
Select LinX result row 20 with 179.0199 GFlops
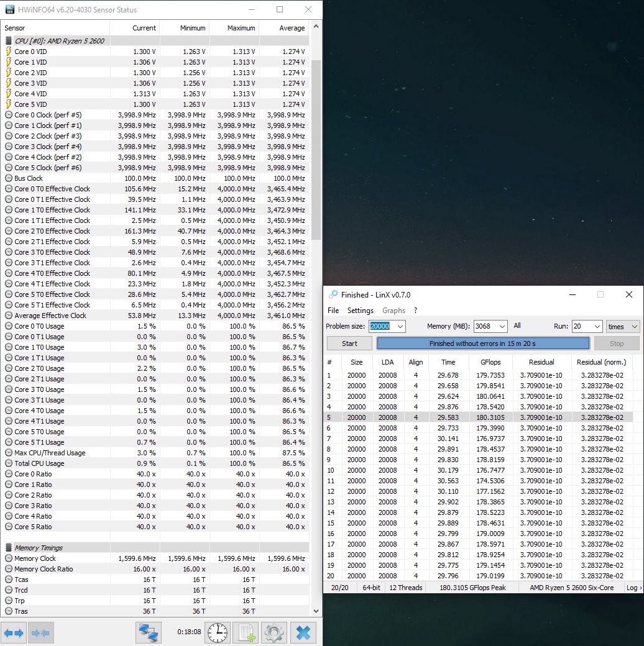[x=478, y=576]
